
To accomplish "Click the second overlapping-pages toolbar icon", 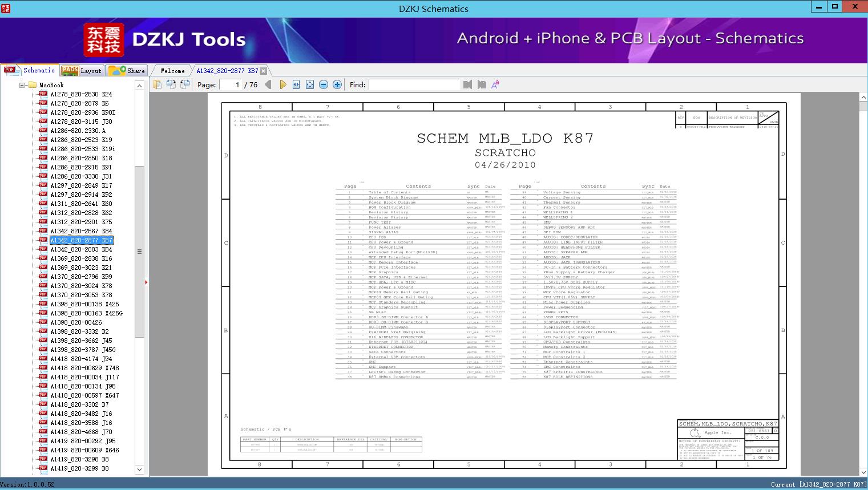I will [x=171, y=84].
